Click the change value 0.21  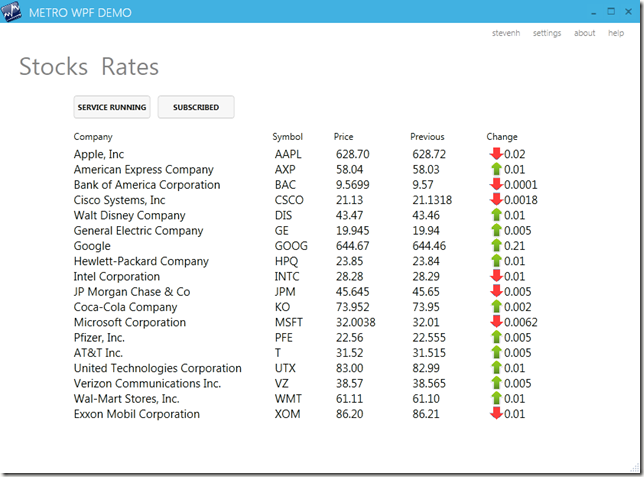point(515,246)
